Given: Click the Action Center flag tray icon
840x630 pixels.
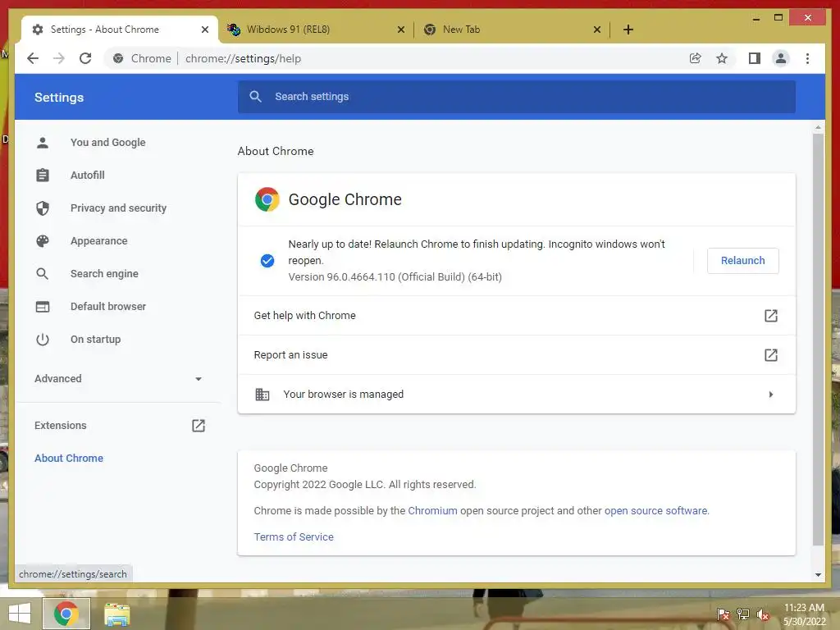Looking at the screenshot, I should [x=723, y=614].
